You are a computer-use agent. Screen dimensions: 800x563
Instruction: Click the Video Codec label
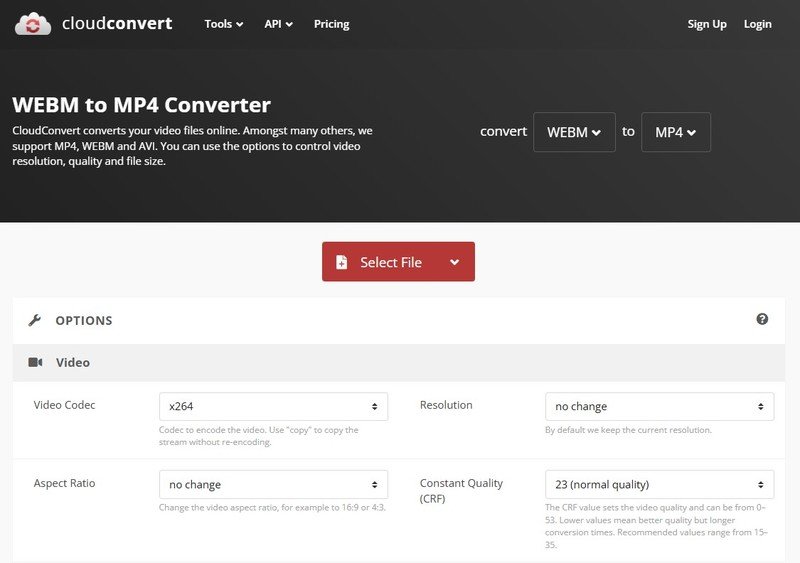(x=64, y=405)
